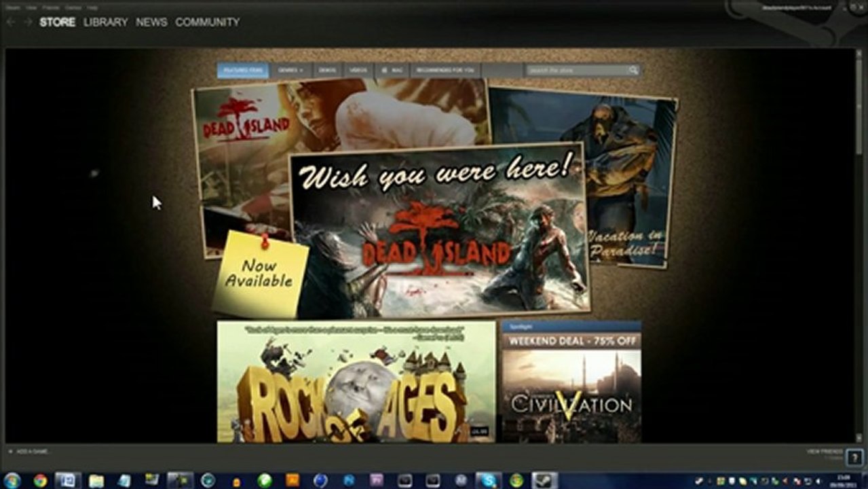Switch to the LIBRARY section
Image resolution: width=868 pixels, height=489 pixels.
[x=105, y=22]
